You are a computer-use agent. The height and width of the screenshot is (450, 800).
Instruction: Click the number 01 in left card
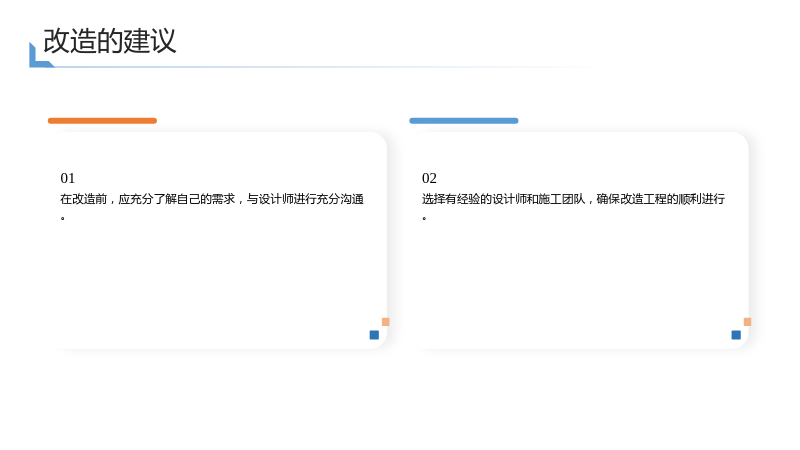67,178
